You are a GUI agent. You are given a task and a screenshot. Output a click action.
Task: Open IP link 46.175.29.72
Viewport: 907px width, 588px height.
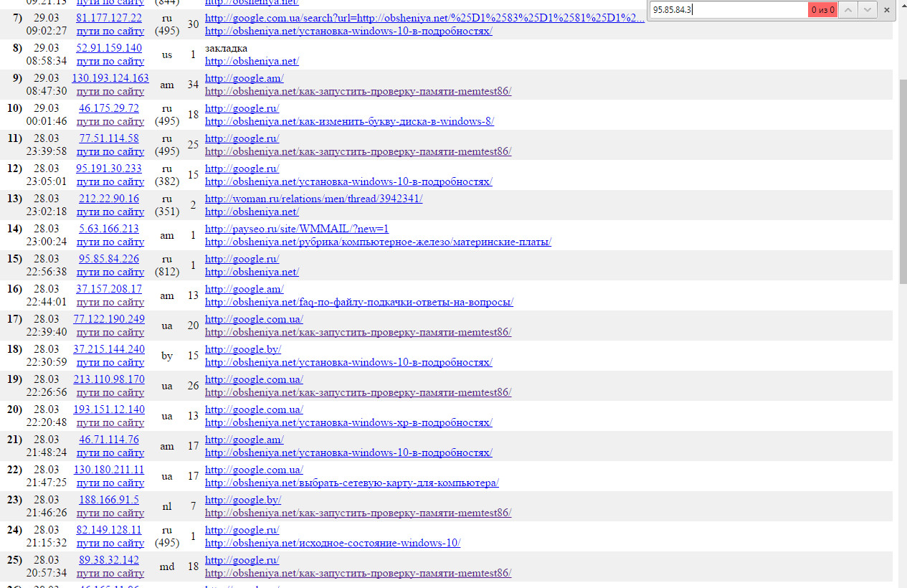(x=109, y=108)
